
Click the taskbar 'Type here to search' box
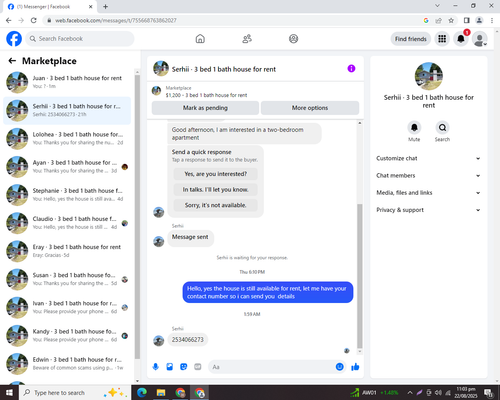pos(75,393)
